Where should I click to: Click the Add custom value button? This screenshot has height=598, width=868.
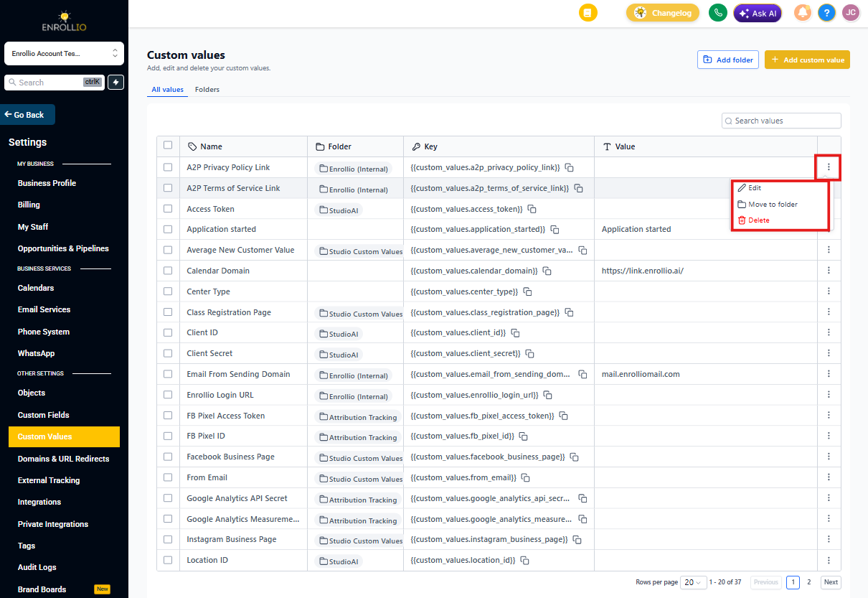pyautogui.click(x=807, y=60)
